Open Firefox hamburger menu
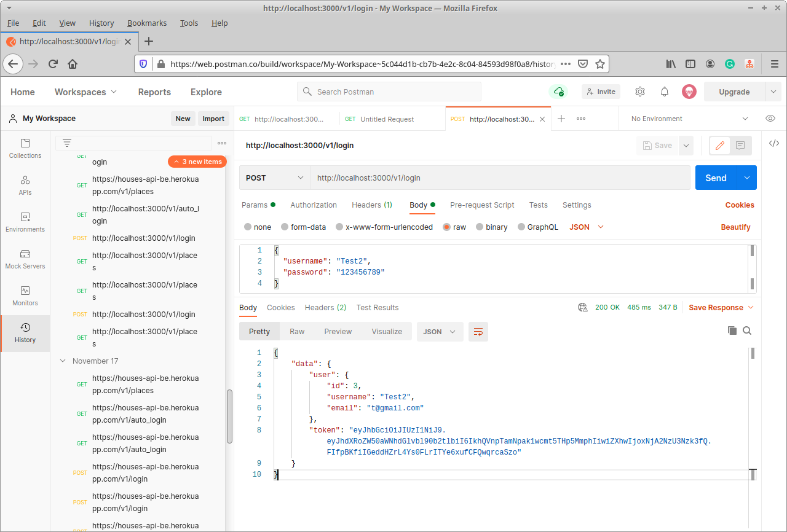This screenshot has height=532, width=787. (x=775, y=64)
